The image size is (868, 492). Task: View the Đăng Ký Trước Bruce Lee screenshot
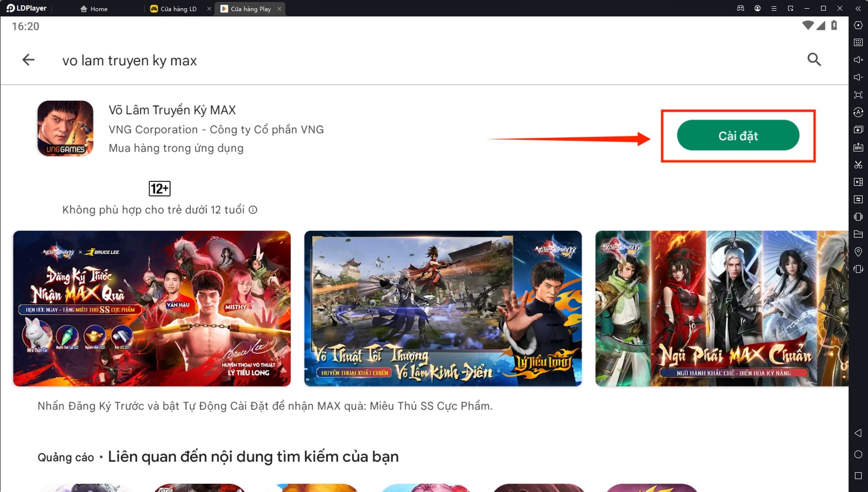click(x=152, y=308)
